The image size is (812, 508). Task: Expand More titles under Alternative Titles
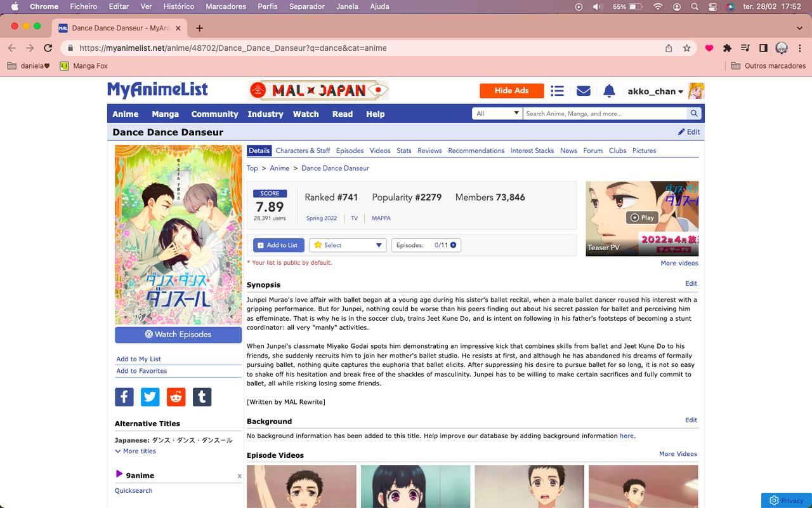135,451
